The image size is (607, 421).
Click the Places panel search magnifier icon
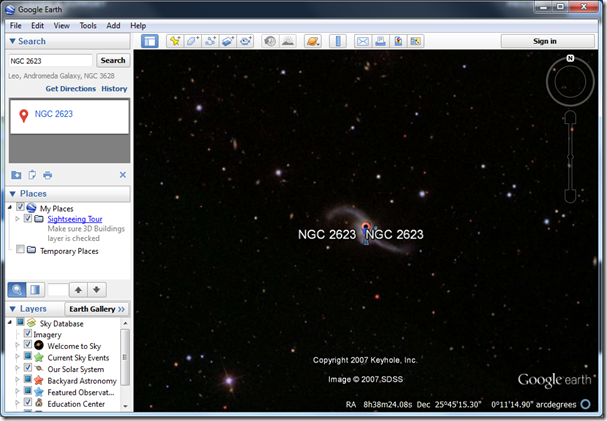(x=17, y=289)
